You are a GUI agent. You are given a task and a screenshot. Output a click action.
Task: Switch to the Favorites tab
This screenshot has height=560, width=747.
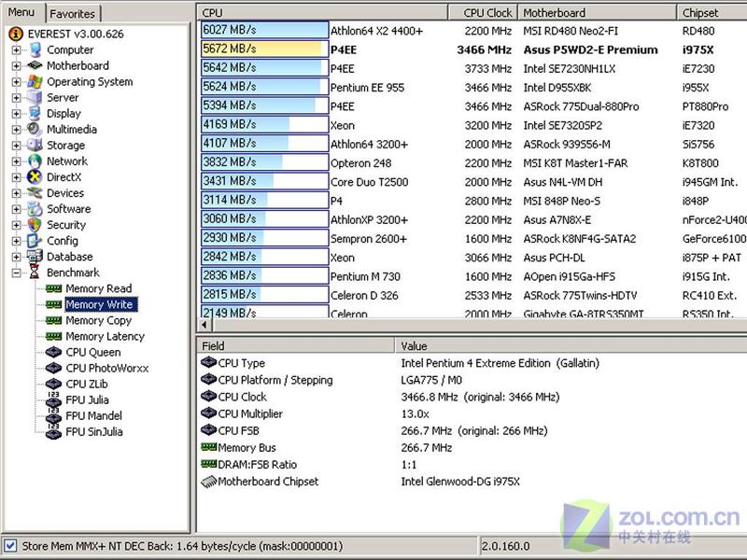click(73, 14)
